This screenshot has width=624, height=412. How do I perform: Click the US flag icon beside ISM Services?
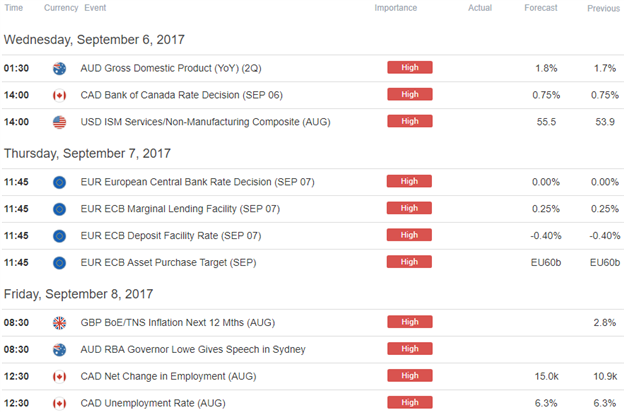coord(59,122)
